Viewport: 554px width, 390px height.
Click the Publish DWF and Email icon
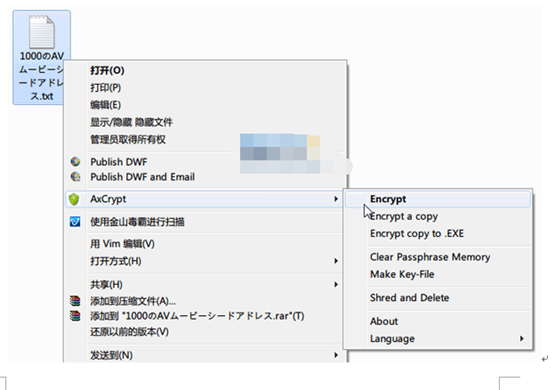point(75,176)
